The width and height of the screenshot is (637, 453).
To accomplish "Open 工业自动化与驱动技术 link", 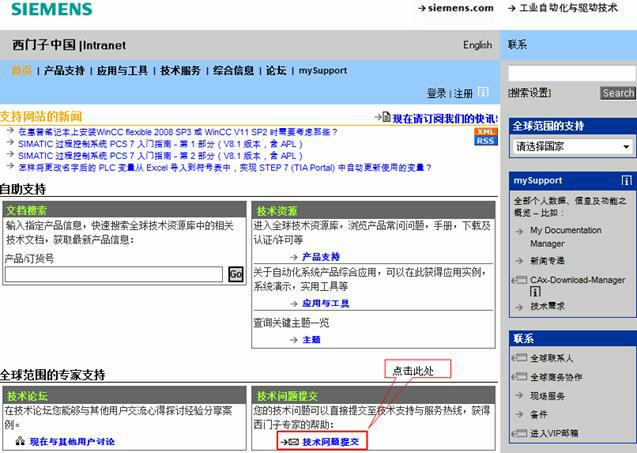I will point(568,8).
